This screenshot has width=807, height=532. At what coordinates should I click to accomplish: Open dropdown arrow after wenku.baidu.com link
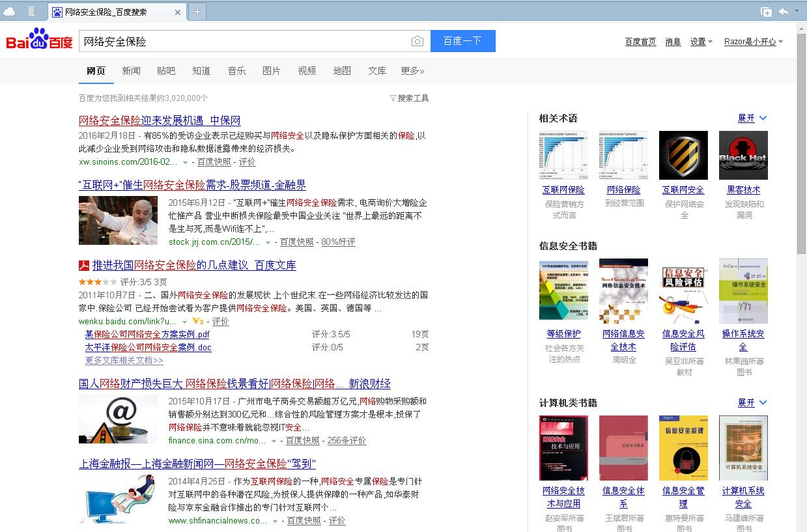[185, 322]
